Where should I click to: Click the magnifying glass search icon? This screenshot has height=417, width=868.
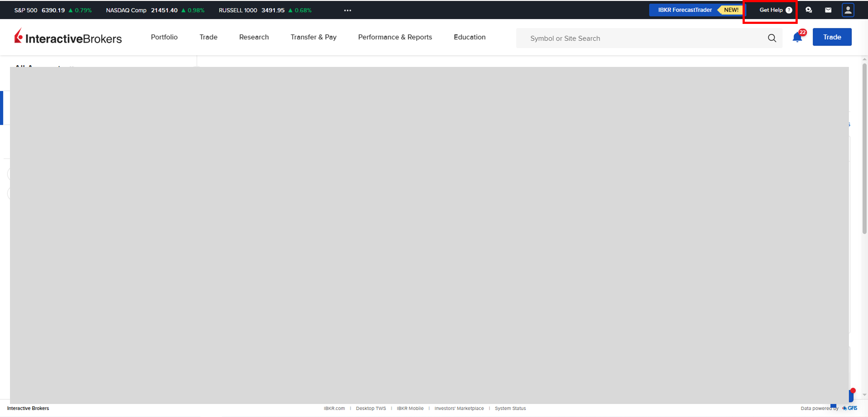pos(772,38)
